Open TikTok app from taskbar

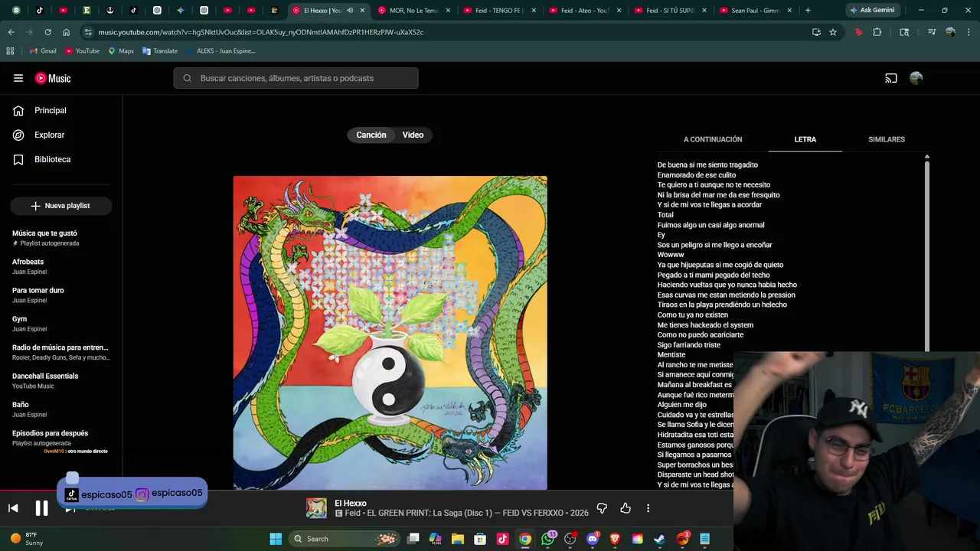coord(502,539)
